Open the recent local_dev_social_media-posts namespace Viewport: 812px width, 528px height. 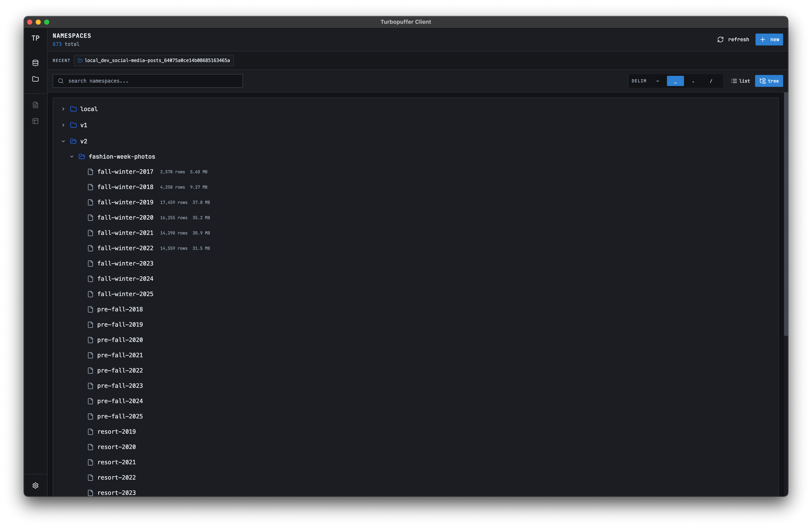pos(154,60)
